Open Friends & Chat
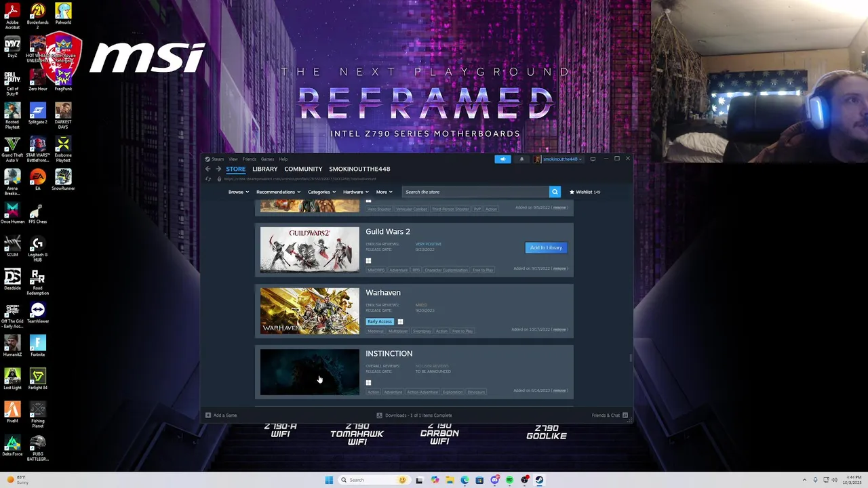This screenshot has height=488, width=868. (609, 415)
